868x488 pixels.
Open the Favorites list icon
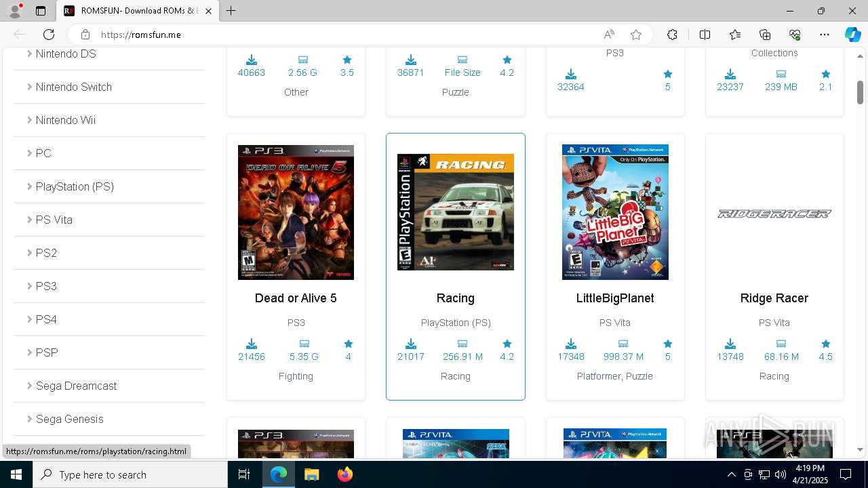click(735, 35)
